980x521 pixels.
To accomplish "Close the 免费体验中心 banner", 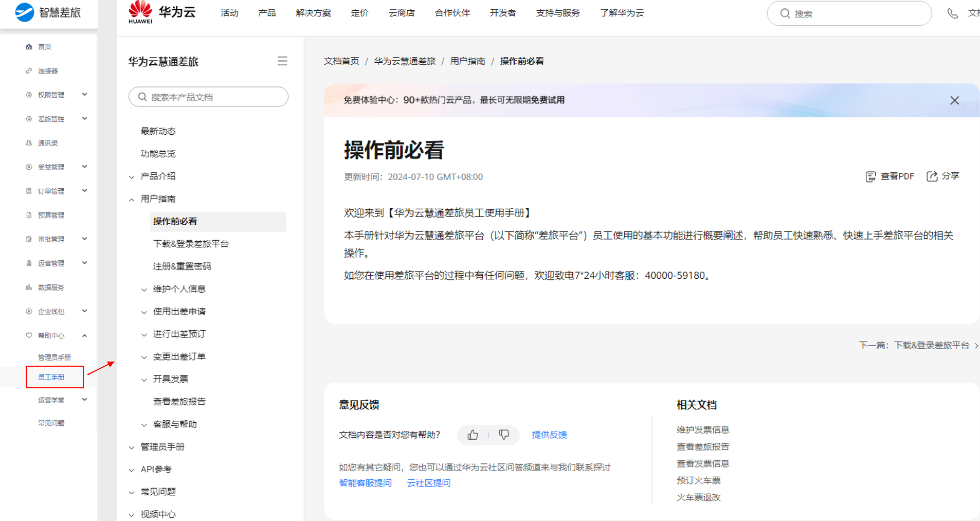I will point(954,100).
